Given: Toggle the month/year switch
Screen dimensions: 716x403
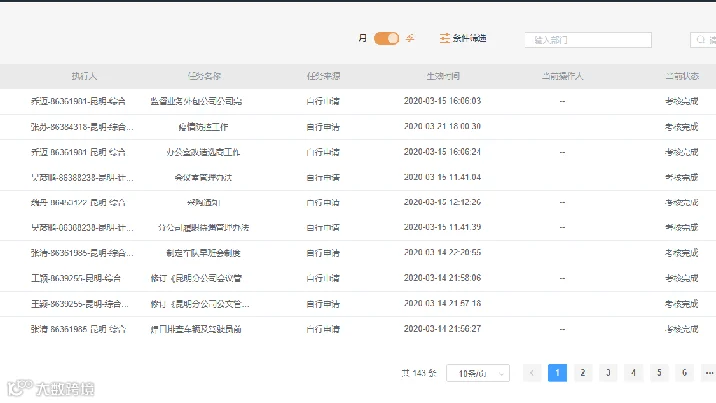Looking at the screenshot, I should pos(386,38).
